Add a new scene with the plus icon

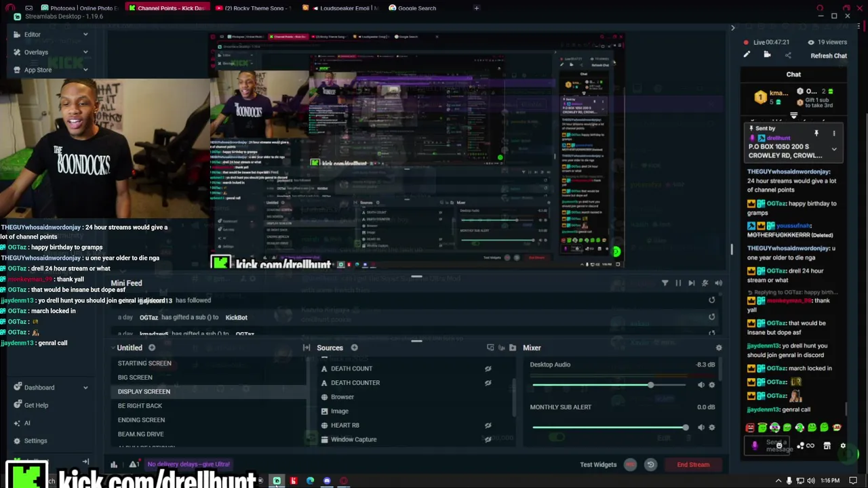(x=152, y=348)
